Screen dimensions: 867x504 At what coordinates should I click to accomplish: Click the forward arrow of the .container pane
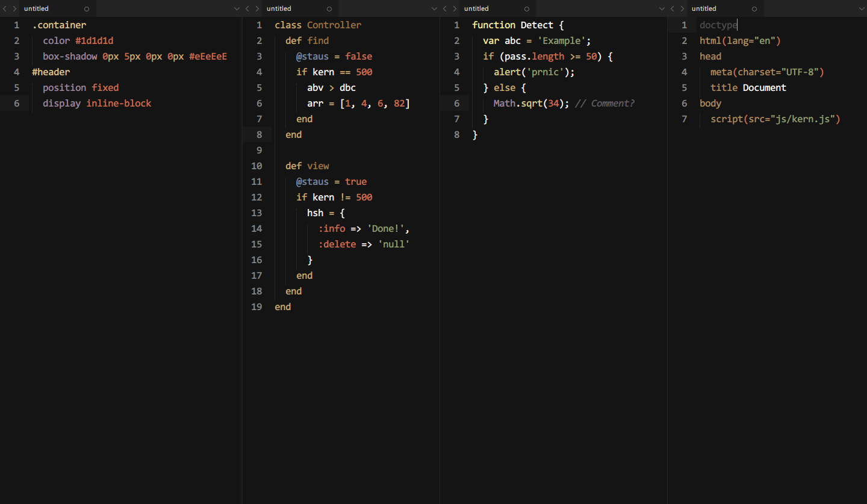[15, 8]
